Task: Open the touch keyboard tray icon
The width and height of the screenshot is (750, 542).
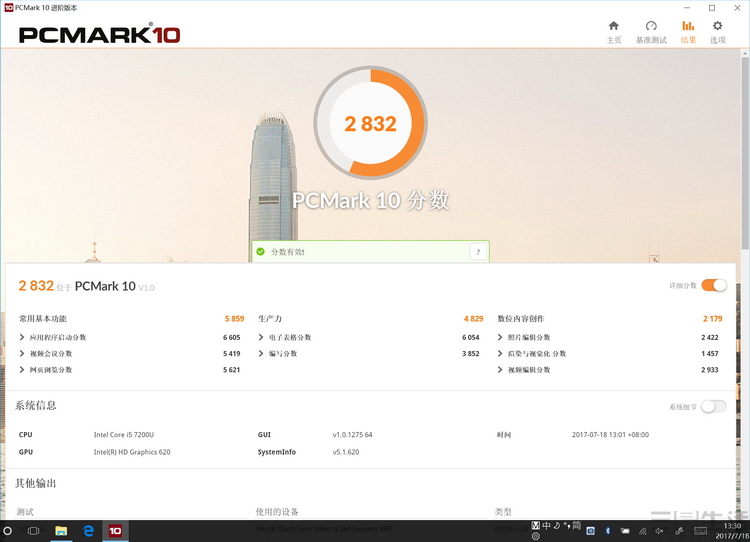Action: (x=701, y=531)
